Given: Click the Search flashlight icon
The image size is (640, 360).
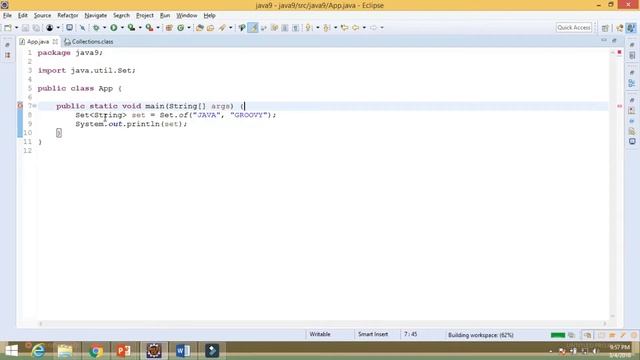Looking at the screenshot, I should (222, 28).
